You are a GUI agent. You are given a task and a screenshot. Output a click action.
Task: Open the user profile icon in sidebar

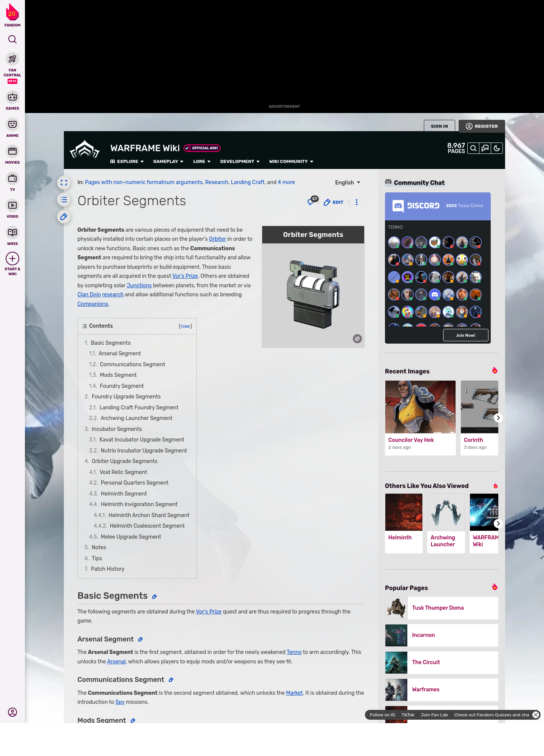pyautogui.click(x=12, y=712)
